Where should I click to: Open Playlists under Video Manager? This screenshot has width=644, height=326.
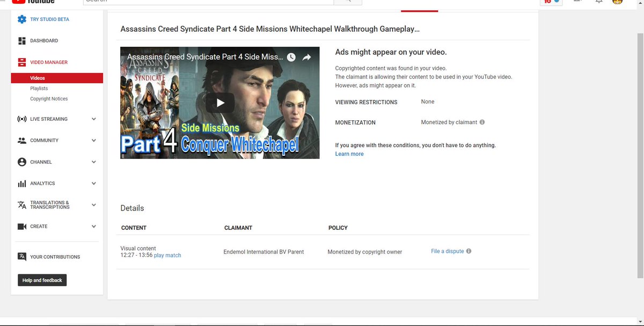(39, 89)
